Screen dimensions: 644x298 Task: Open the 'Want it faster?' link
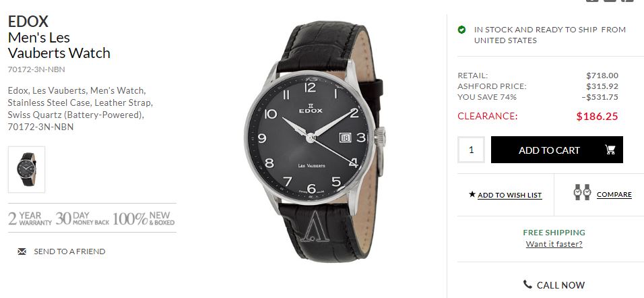coord(554,244)
